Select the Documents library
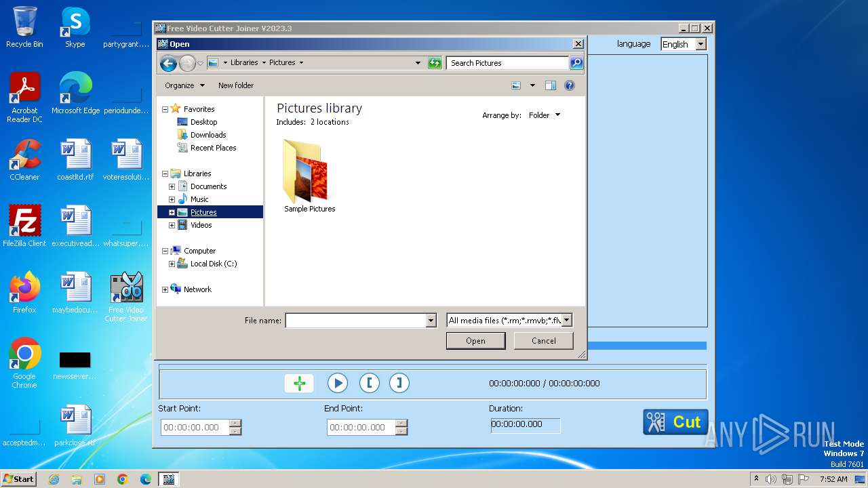Image resolution: width=868 pixels, height=488 pixels. pos(208,186)
